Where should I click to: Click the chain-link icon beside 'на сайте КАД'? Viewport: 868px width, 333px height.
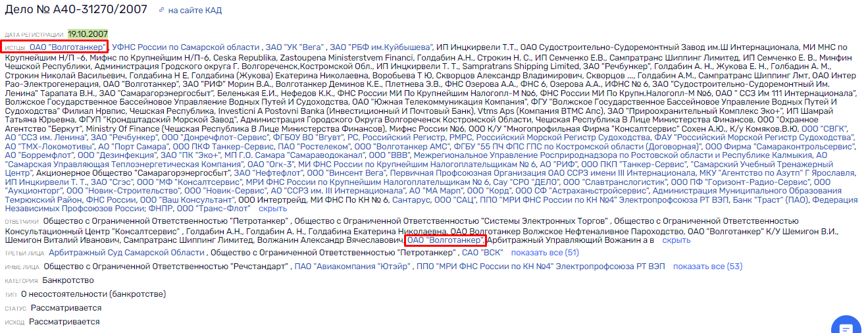click(162, 11)
